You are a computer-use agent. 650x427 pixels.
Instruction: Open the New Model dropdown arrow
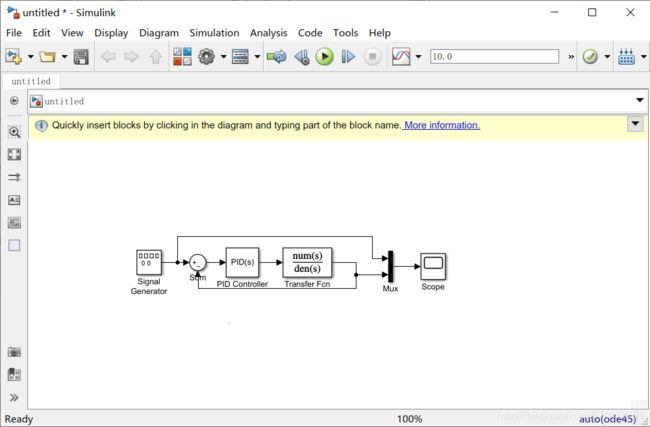(30, 56)
